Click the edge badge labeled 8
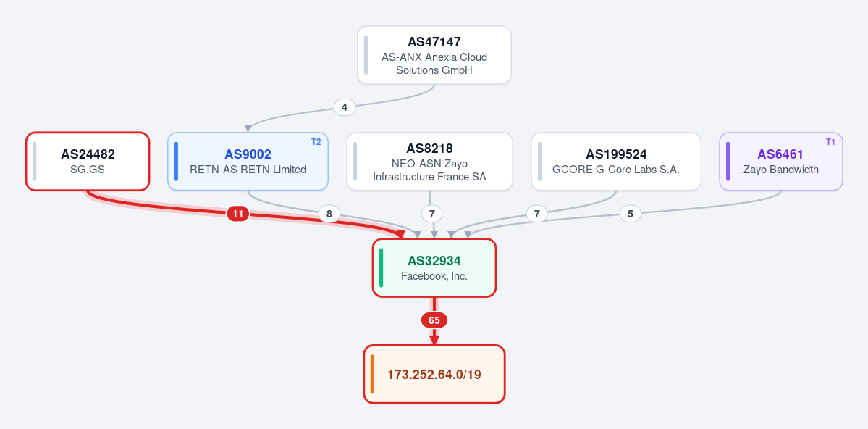868x429 pixels. click(x=329, y=213)
